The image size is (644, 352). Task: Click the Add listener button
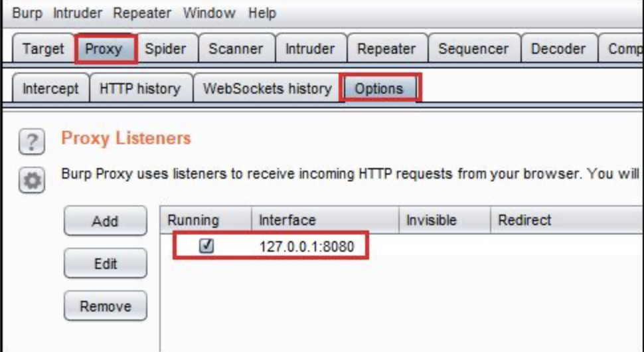click(105, 221)
